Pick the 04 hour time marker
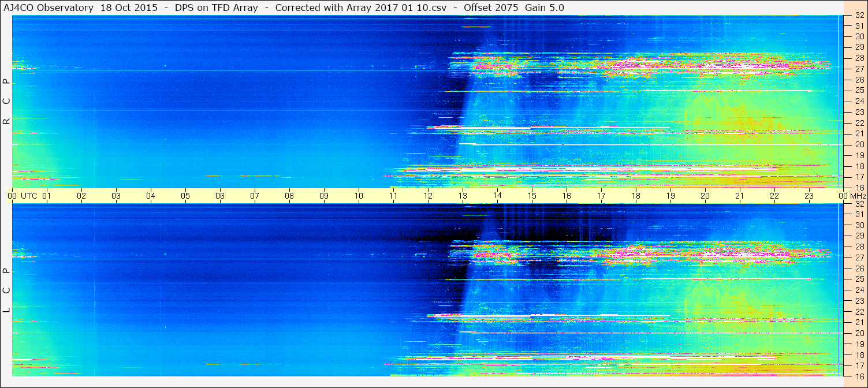 tap(151, 196)
